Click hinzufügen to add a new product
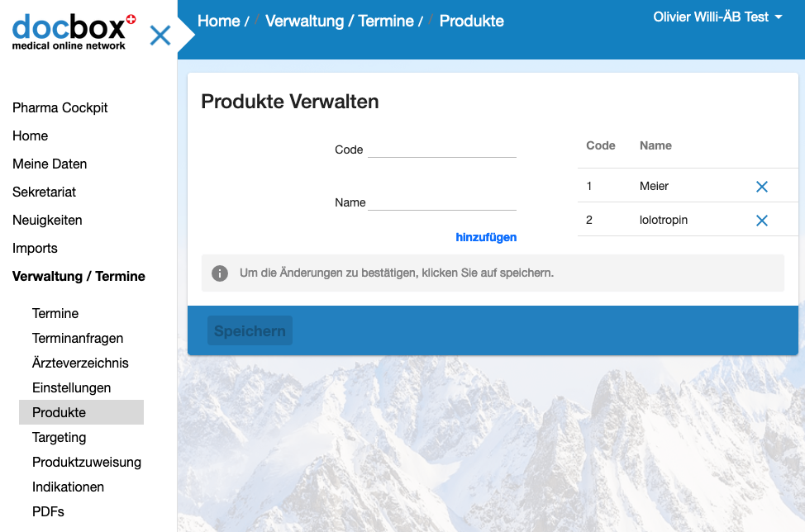Viewport: 805px width, 532px height. 486,237
